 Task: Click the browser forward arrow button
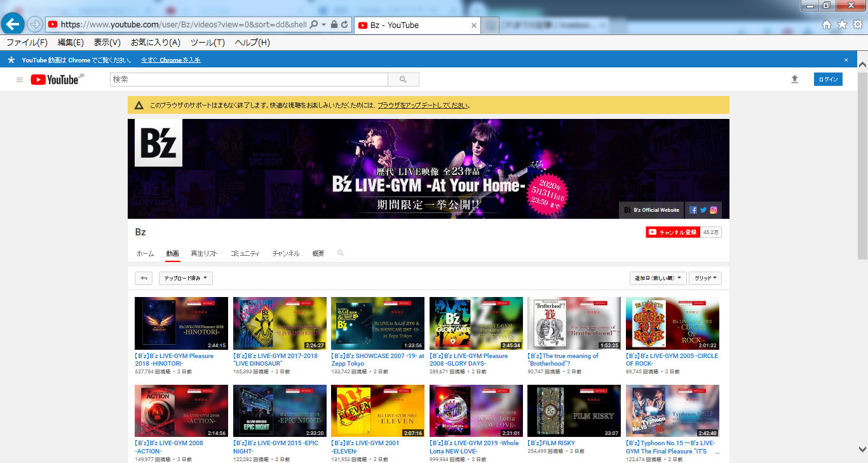click(x=35, y=25)
